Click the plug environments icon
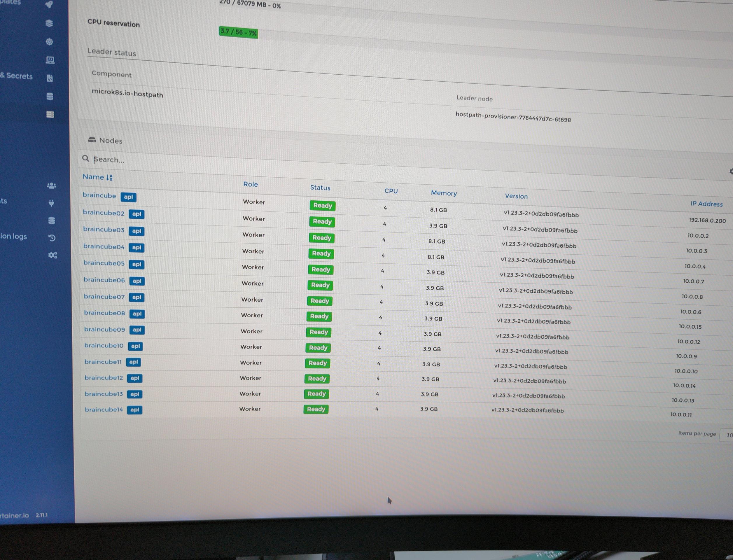The width and height of the screenshot is (733, 560). 51,203
